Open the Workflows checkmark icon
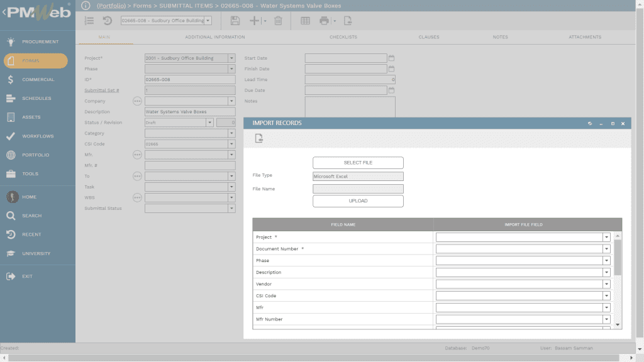 click(x=11, y=136)
